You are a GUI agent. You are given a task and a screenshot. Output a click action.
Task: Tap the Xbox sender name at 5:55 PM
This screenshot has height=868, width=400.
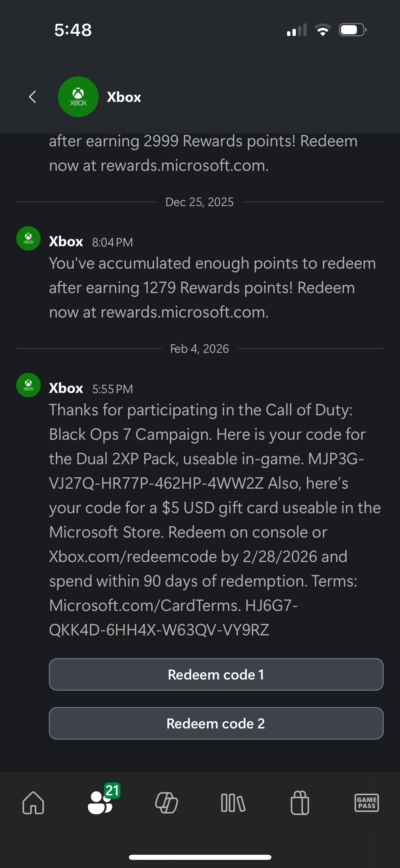pyautogui.click(x=66, y=388)
